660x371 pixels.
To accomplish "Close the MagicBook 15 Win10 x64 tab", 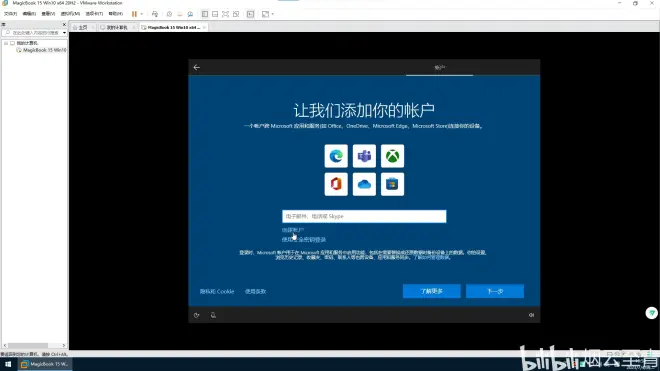I will pos(204,27).
